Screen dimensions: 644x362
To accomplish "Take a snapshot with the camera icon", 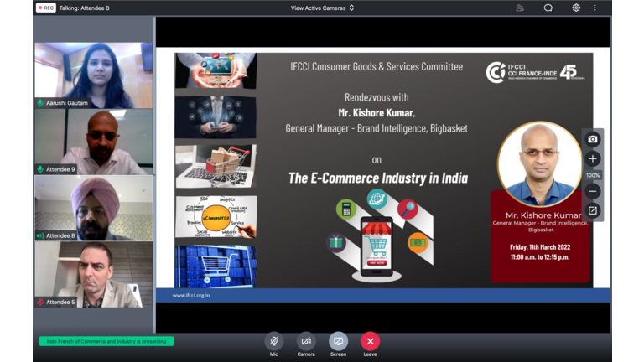I will tap(593, 139).
